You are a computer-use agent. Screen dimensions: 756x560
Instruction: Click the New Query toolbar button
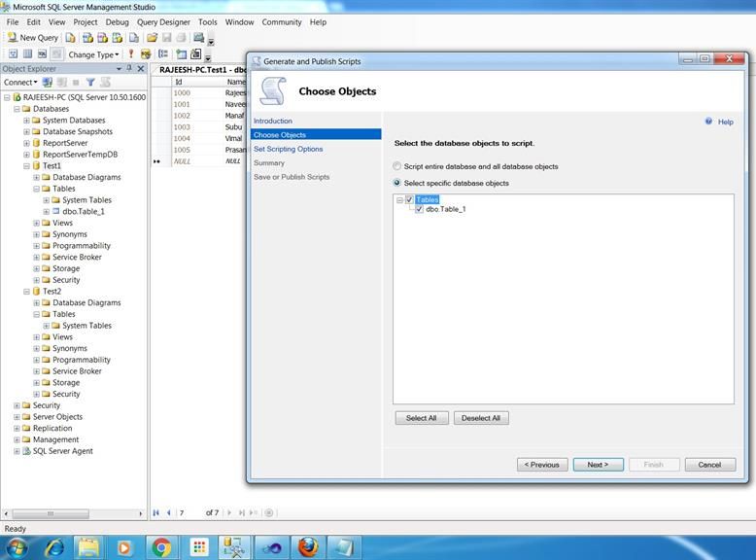click(x=33, y=38)
